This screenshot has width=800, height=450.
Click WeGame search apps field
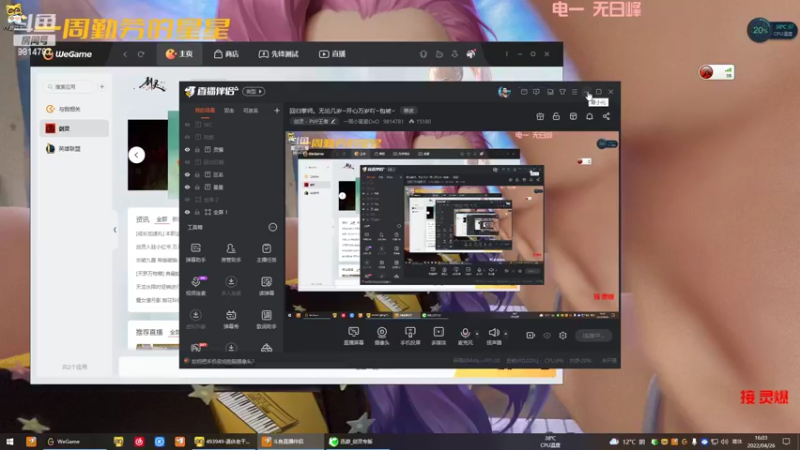68,87
